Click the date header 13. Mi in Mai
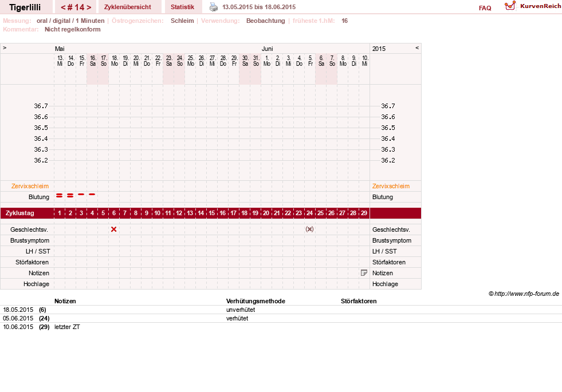 pyautogui.click(x=60, y=61)
